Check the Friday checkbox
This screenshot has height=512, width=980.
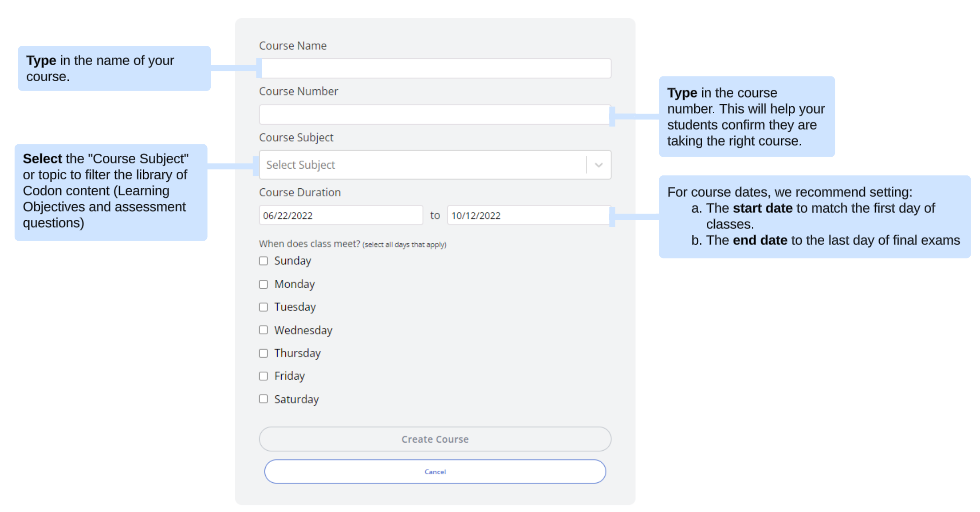[264, 376]
